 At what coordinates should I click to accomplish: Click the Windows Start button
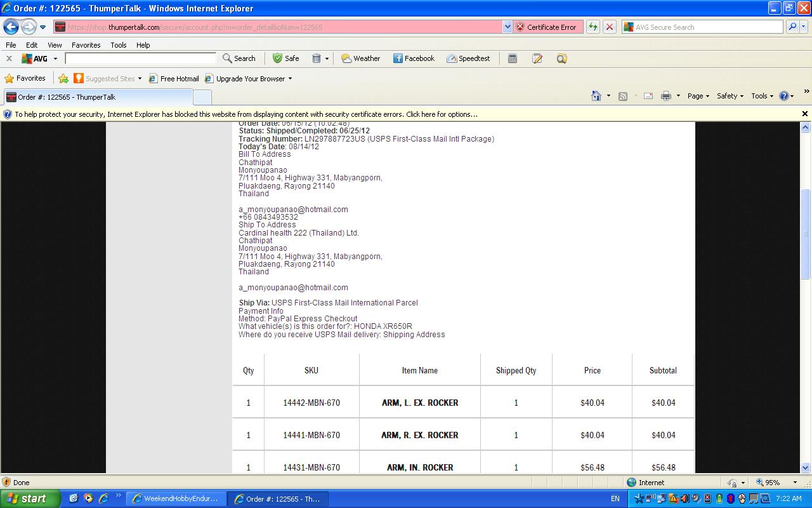30,498
